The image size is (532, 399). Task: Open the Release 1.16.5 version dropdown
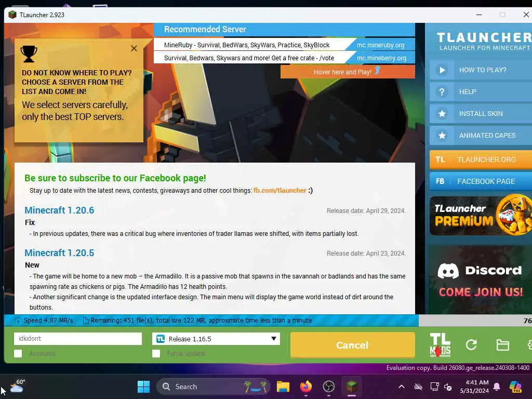point(216,339)
